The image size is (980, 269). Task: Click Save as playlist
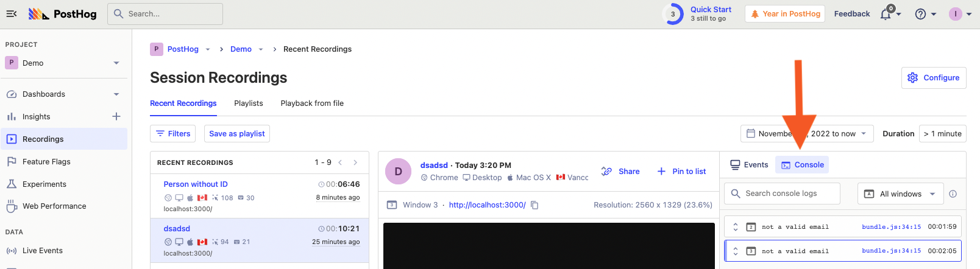pyautogui.click(x=236, y=134)
